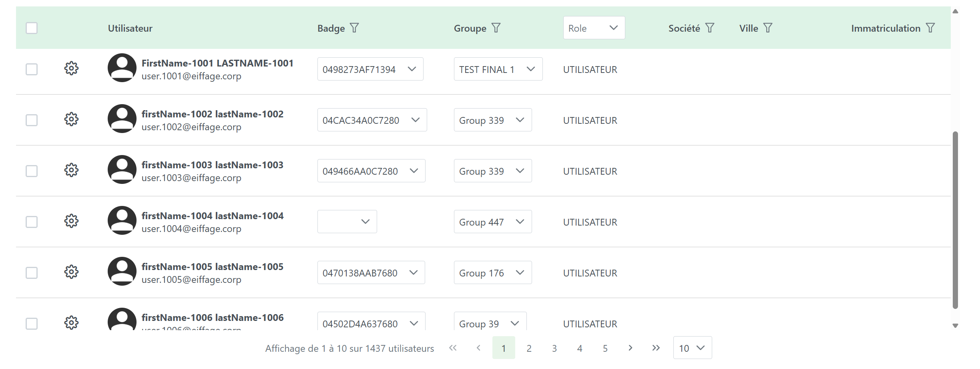
Task: Expand the TEST FINAL 1 group dropdown
Action: click(x=498, y=69)
